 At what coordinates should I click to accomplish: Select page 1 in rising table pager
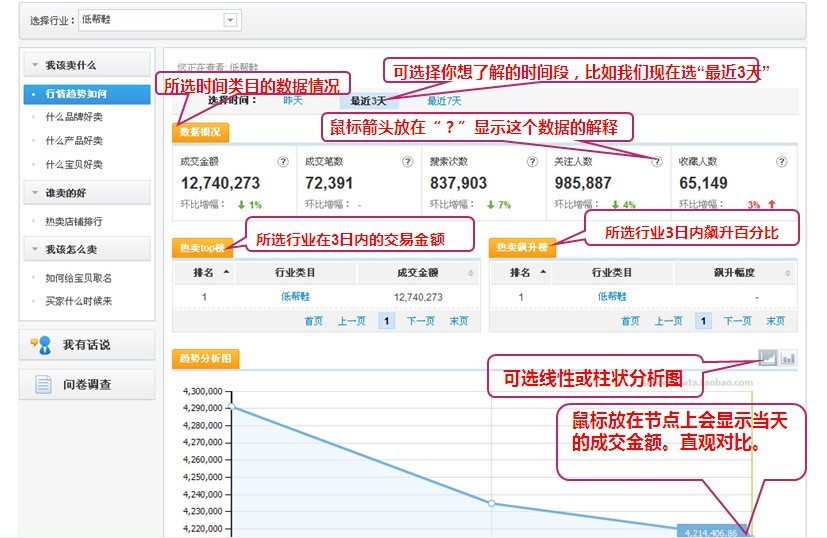pyautogui.click(x=703, y=321)
